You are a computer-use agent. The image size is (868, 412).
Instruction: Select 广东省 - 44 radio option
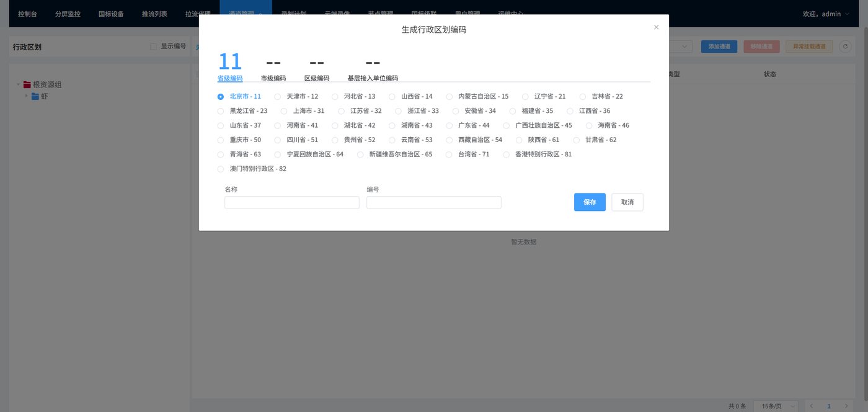[449, 125]
